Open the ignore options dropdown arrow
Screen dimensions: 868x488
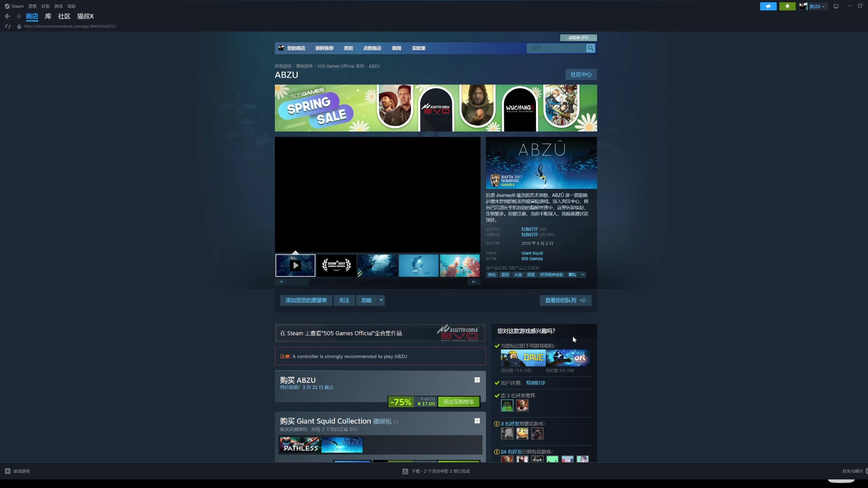[x=381, y=300]
